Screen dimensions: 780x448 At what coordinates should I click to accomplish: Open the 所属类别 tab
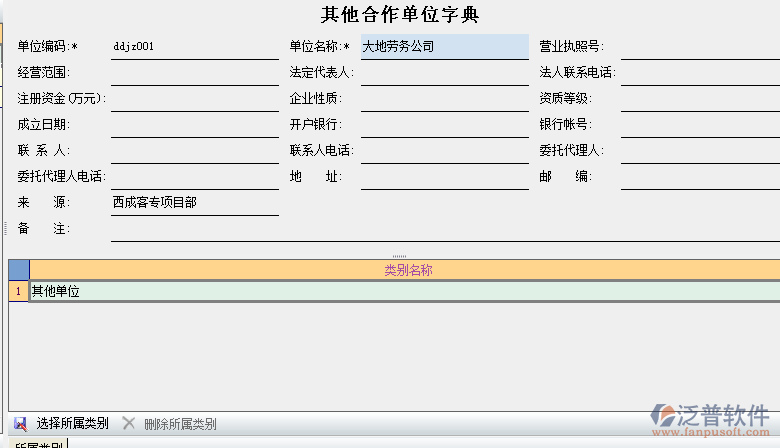tap(38, 444)
